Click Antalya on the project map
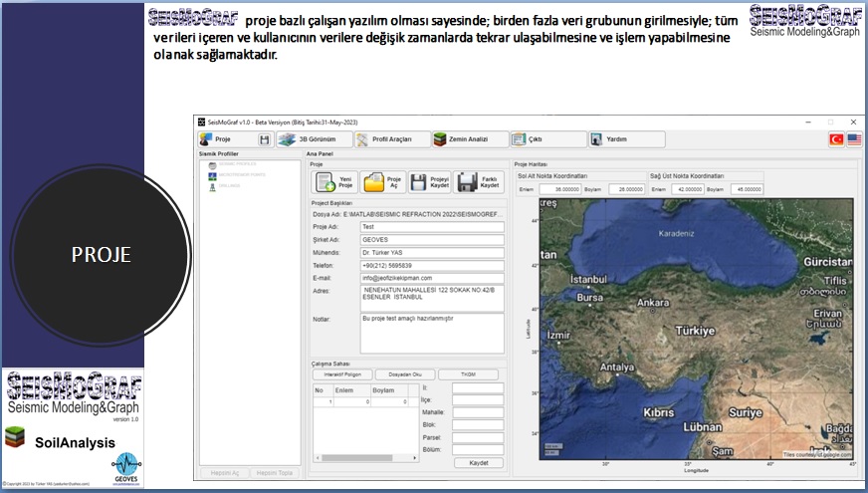 (617, 368)
